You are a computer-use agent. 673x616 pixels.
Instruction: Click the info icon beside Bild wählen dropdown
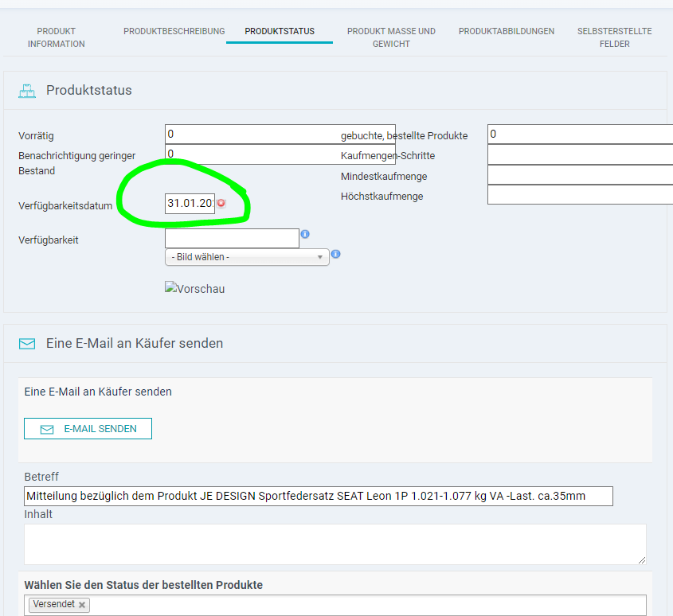click(335, 254)
